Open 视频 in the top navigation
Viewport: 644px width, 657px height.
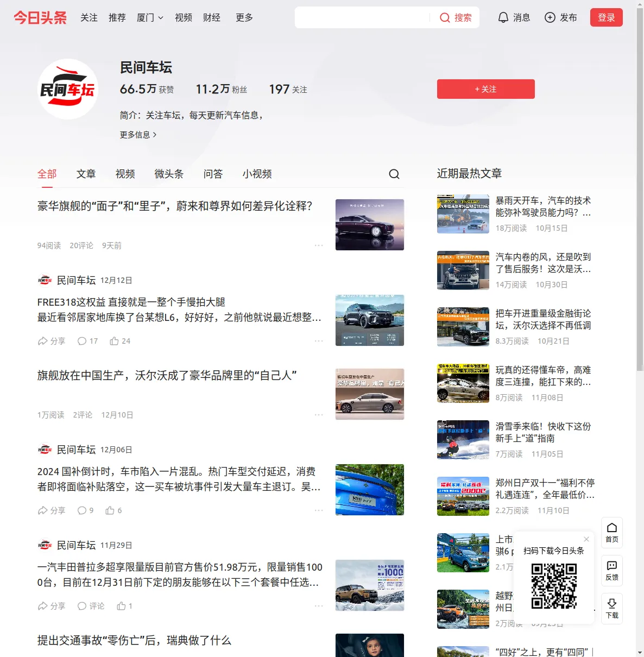[x=184, y=17]
